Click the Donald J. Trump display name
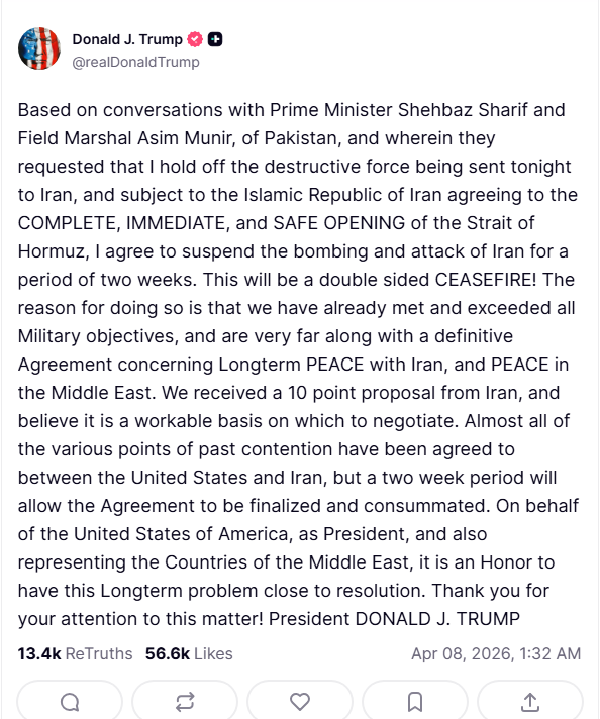 [x=127, y=40]
